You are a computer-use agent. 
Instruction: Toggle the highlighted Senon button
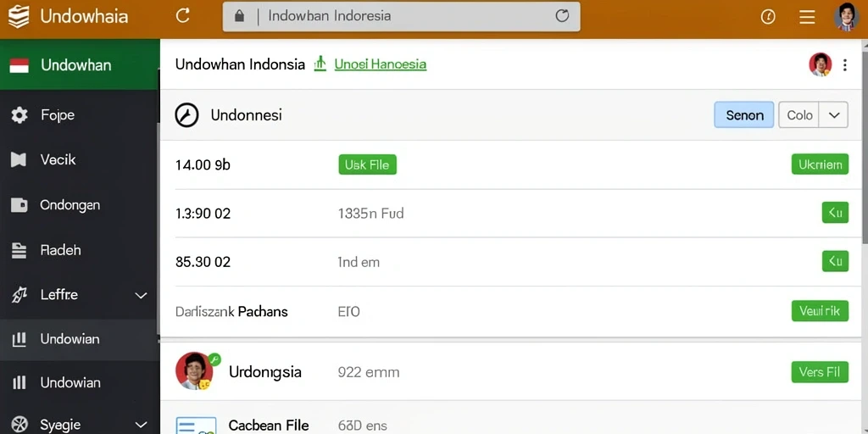[744, 114]
